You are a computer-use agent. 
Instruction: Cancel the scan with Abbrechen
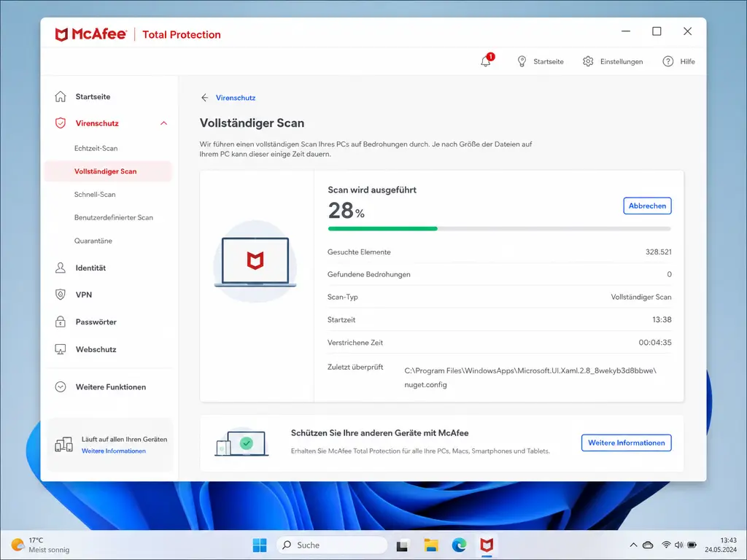tap(647, 206)
